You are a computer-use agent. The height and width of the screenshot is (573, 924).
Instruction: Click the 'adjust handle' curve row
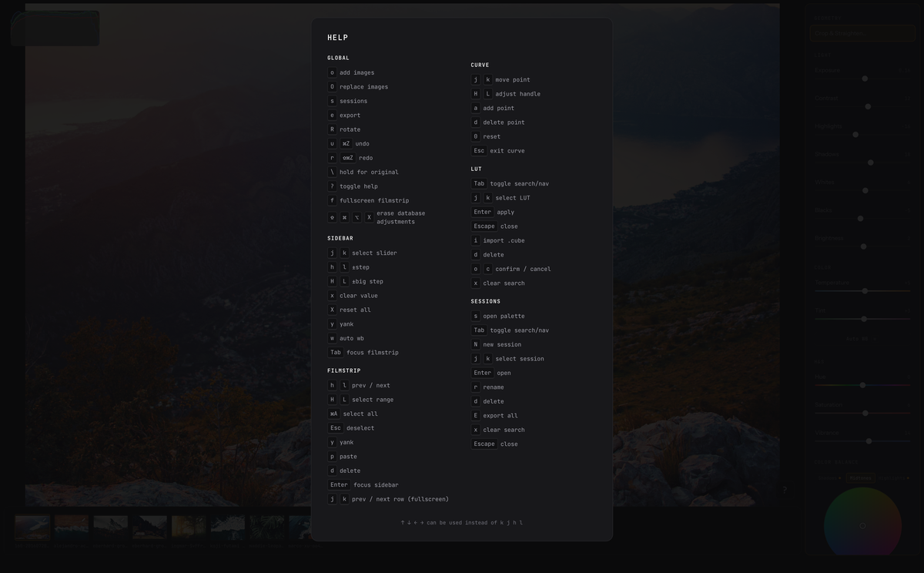506,94
